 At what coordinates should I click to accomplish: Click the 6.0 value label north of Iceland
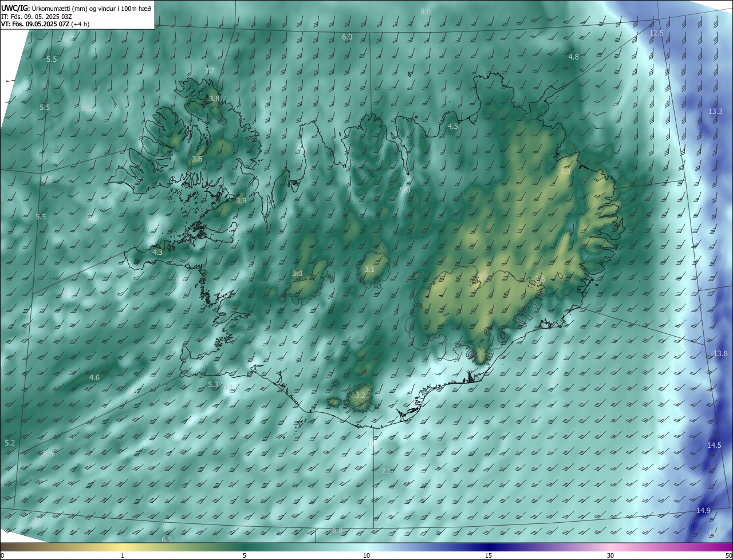click(347, 37)
